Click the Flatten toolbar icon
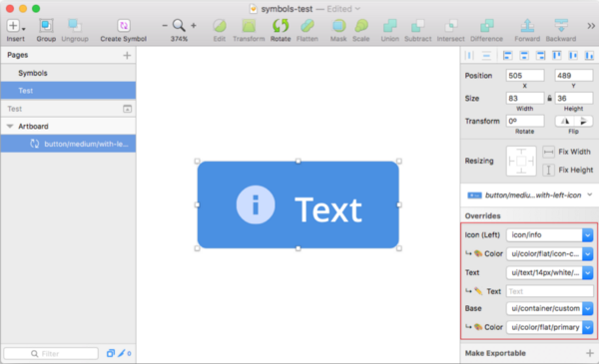The width and height of the screenshot is (599, 364). pyautogui.click(x=307, y=26)
